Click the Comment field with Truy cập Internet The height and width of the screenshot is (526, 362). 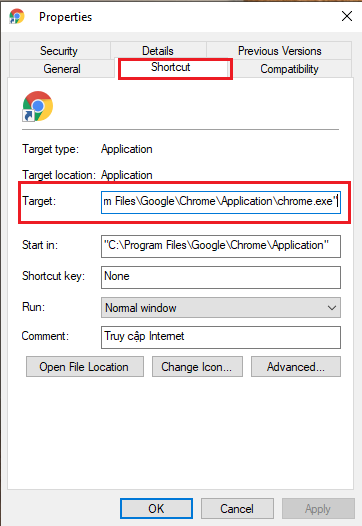tap(221, 337)
